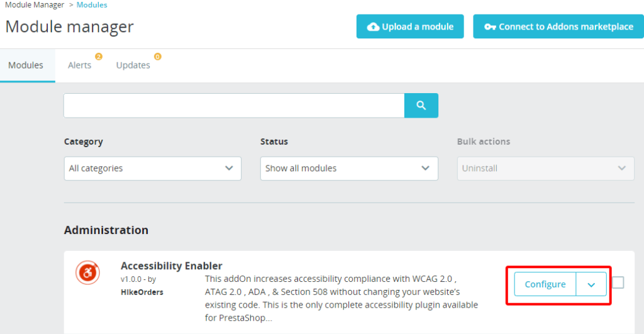Screen dimensions: 644x334
Task: Click the key icon on Connect button
Action: tap(489, 26)
